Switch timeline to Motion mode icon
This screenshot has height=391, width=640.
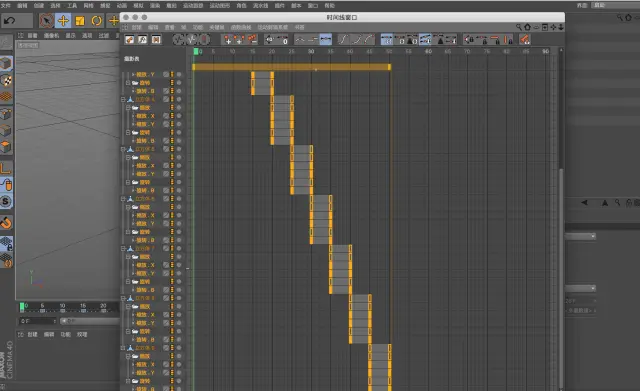point(156,40)
